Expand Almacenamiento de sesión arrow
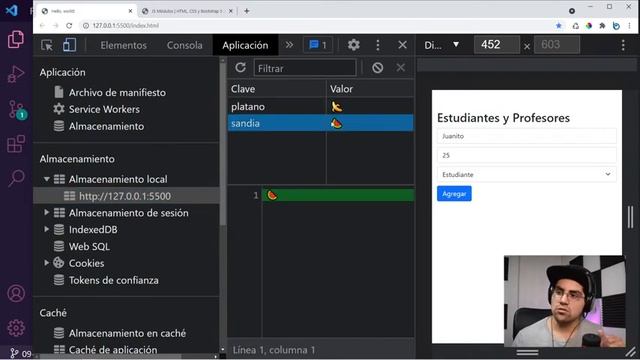The height and width of the screenshot is (360, 640). 47,213
